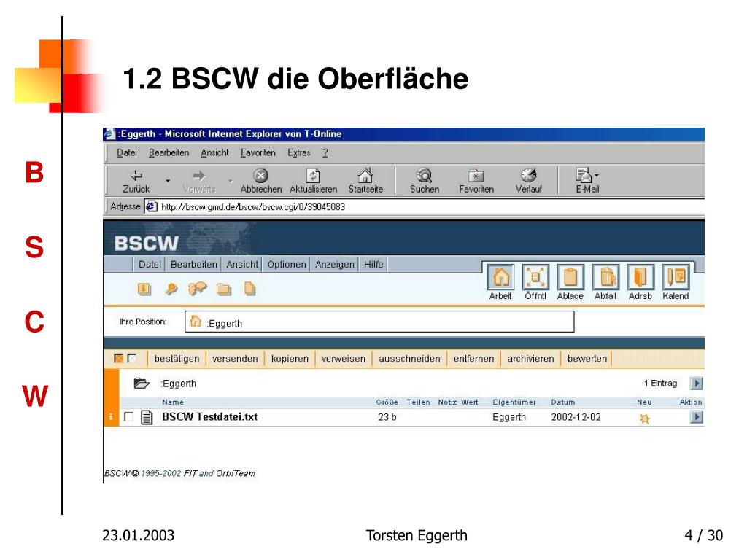747x560 pixels.
Task: Click the text file icon of BSCW Testdatei.txt
Action: point(147,417)
